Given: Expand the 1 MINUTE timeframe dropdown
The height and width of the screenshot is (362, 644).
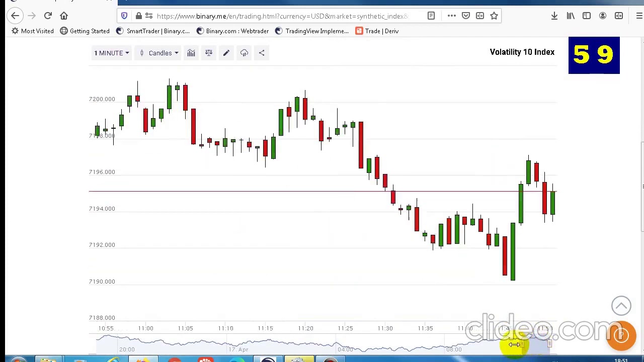Looking at the screenshot, I should click(x=111, y=53).
